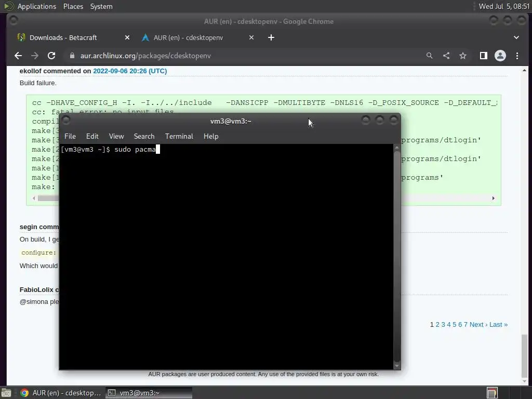The height and width of the screenshot is (399, 532).
Task: Click the 'Build failure.' comment text
Action: [38, 83]
